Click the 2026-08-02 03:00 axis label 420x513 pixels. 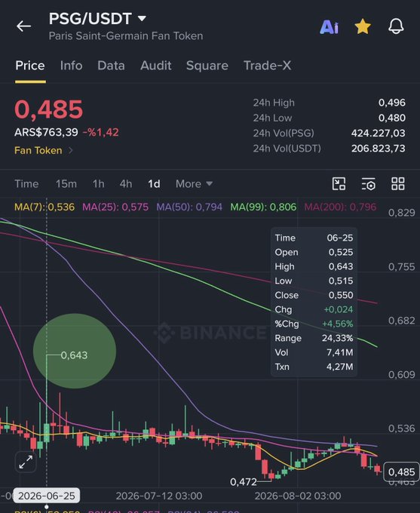pos(298,496)
